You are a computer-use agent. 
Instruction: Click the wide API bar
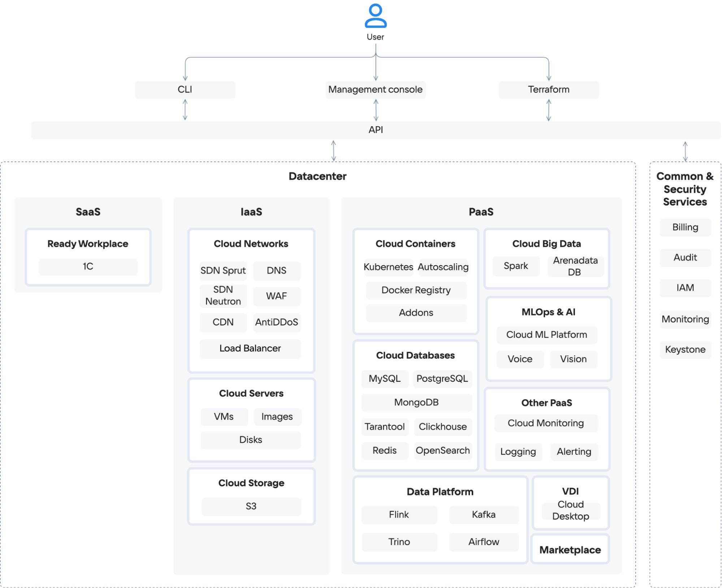[x=375, y=130]
